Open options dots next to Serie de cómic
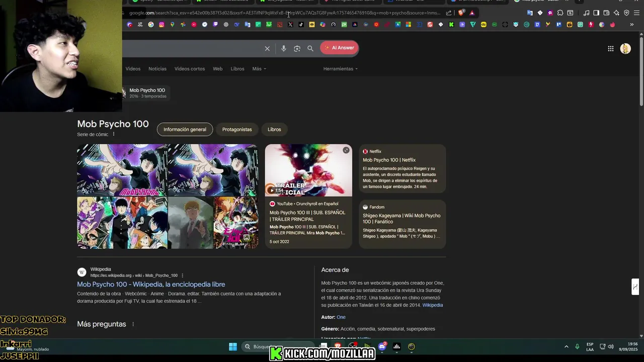Viewport: 644px width, 362px height. (x=114, y=134)
